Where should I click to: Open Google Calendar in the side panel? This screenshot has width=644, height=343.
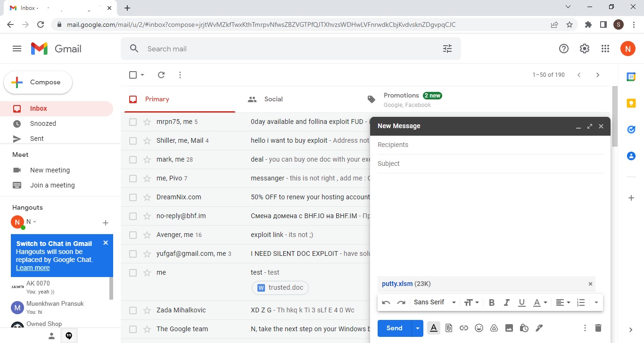(x=631, y=77)
